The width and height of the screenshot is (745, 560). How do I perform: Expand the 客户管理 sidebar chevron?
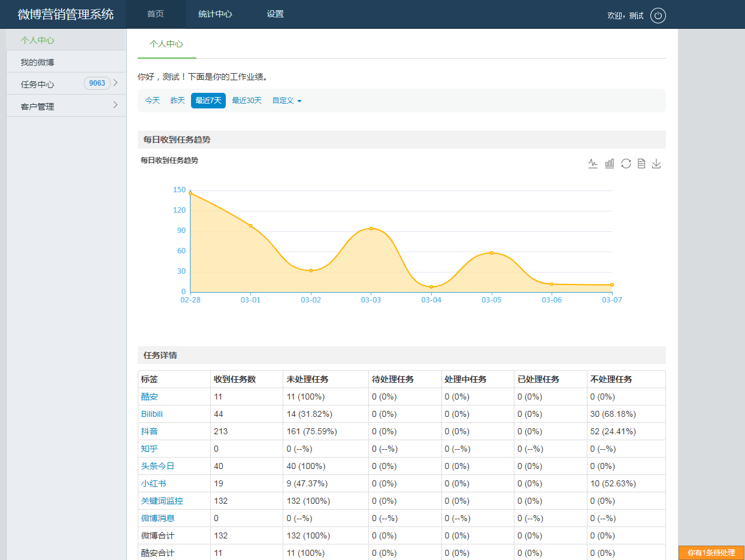click(x=116, y=105)
